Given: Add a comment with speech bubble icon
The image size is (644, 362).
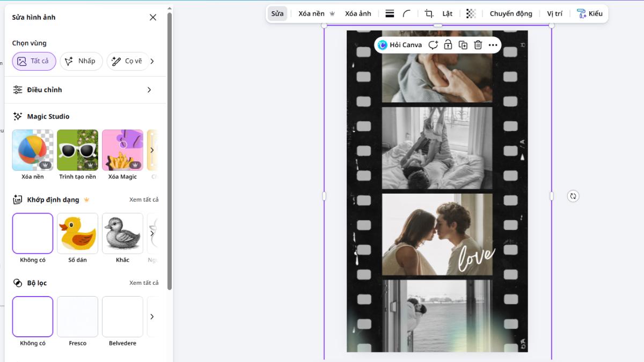Looking at the screenshot, I should pyautogui.click(x=433, y=45).
